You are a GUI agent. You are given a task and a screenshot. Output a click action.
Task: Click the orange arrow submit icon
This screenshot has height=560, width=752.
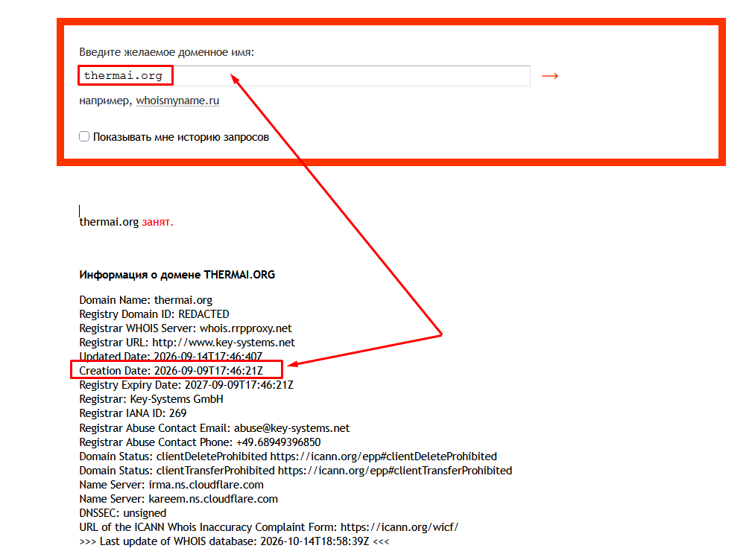point(549,76)
